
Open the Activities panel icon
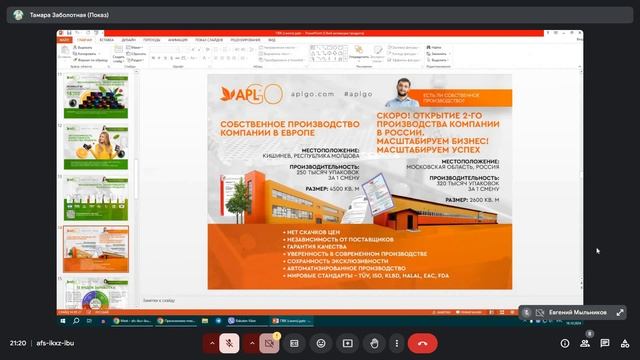[625, 343]
